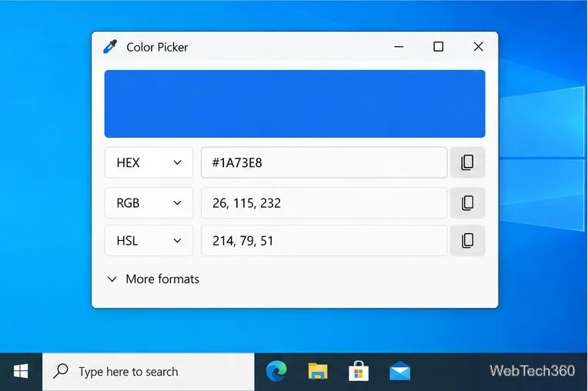Select the 26, 115, 232 RGB field
Viewport: 588px width, 391px height.
click(324, 202)
